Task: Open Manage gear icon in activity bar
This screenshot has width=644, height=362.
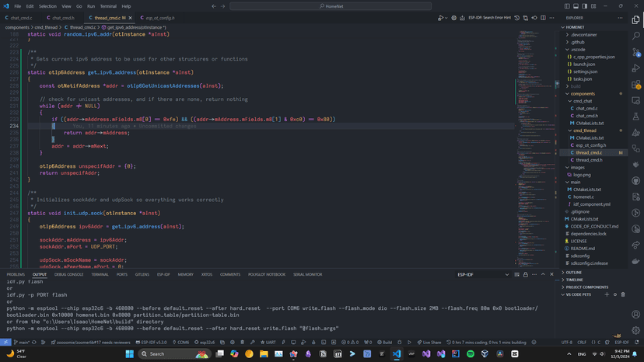Action: point(635,330)
